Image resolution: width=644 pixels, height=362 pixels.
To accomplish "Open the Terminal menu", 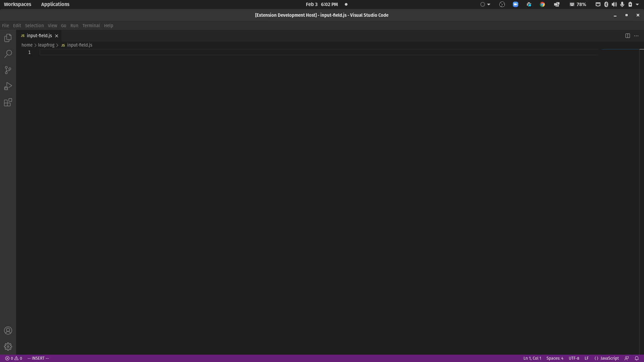I will 91,25.
